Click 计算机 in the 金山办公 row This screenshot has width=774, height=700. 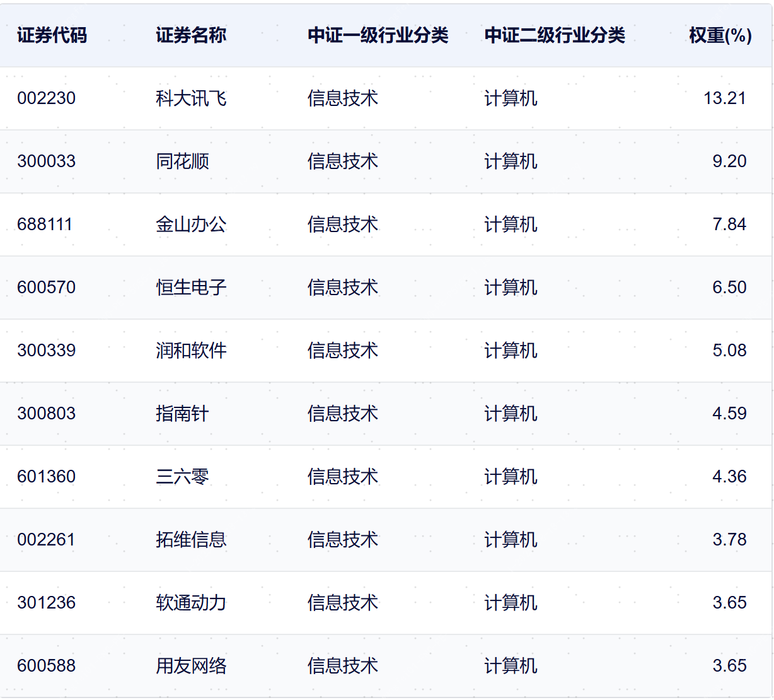click(x=511, y=225)
